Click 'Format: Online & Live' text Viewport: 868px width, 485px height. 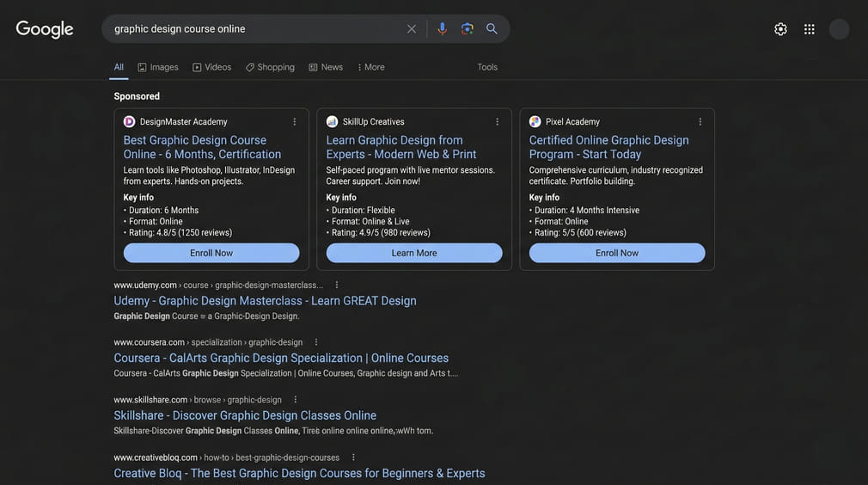click(x=370, y=222)
